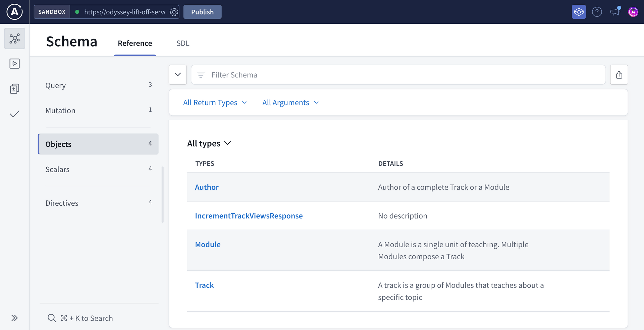This screenshot has height=330, width=644.
Task: Switch to the SDL tab
Action: [x=183, y=43]
